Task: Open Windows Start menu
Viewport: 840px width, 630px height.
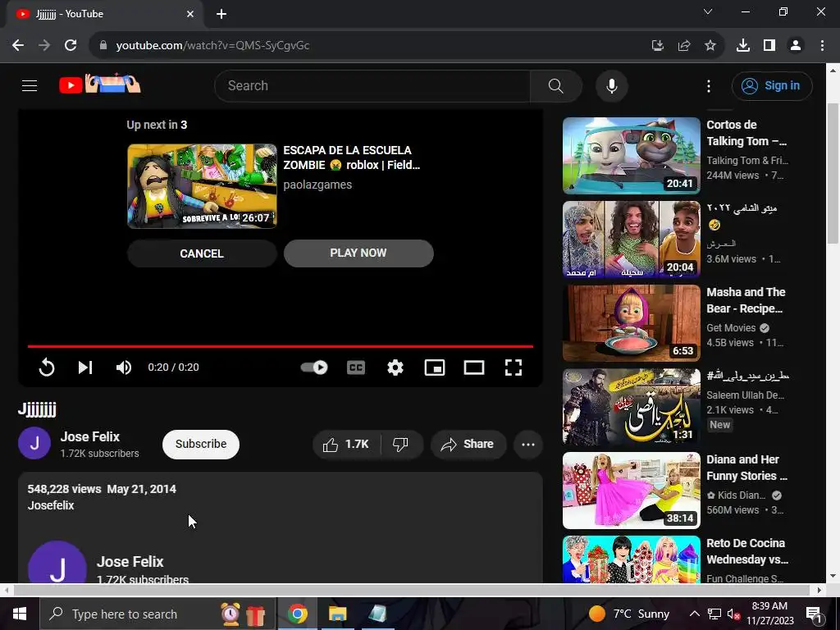Action: point(20,614)
